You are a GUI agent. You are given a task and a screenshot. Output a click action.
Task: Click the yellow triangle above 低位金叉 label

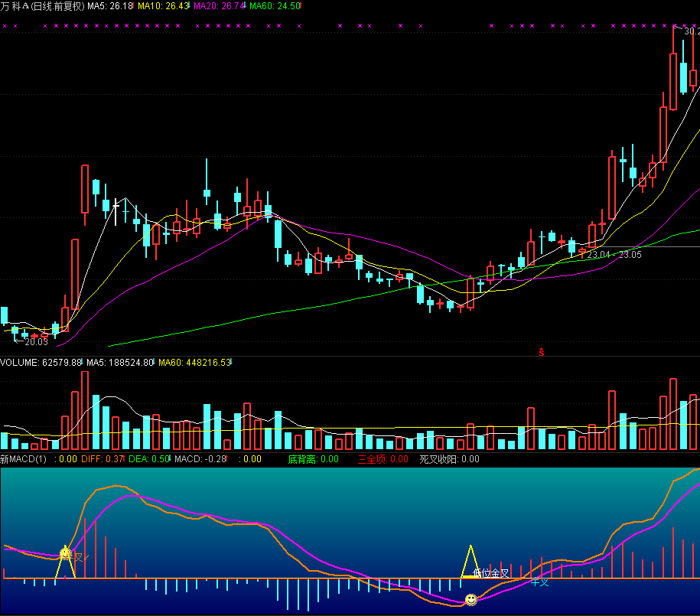tap(470, 562)
